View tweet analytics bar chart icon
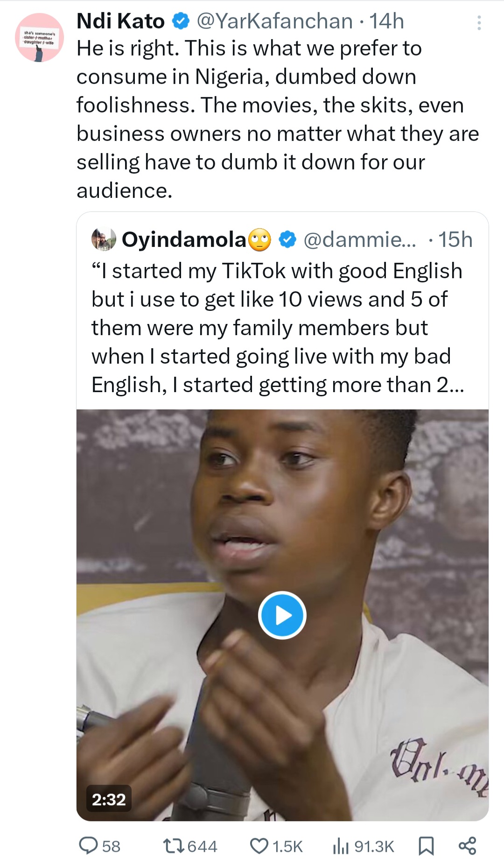 pyautogui.click(x=341, y=845)
